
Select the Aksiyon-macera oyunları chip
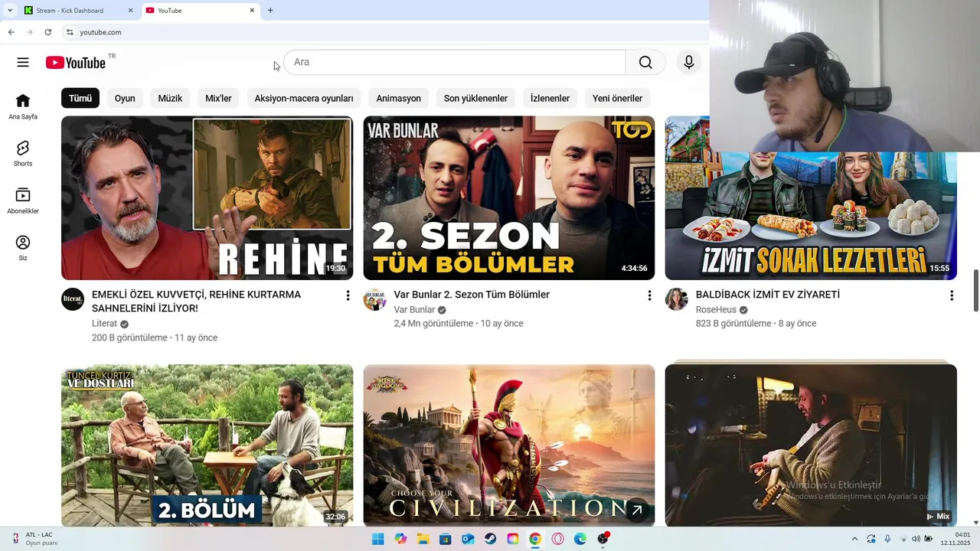(304, 98)
